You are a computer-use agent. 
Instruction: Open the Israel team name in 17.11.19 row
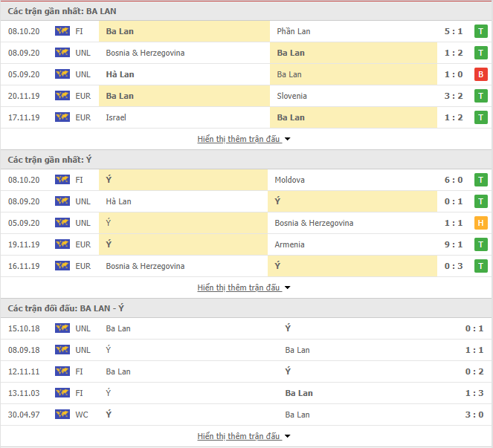click(116, 117)
